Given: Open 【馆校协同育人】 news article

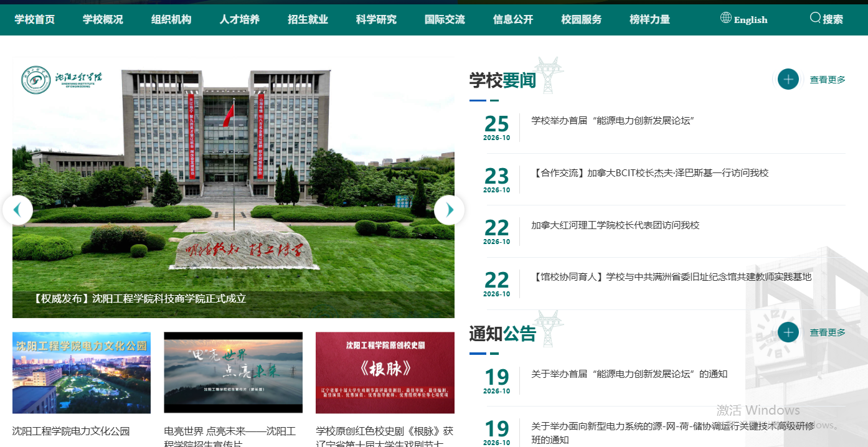Looking at the screenshot, I should coord(671,277).
